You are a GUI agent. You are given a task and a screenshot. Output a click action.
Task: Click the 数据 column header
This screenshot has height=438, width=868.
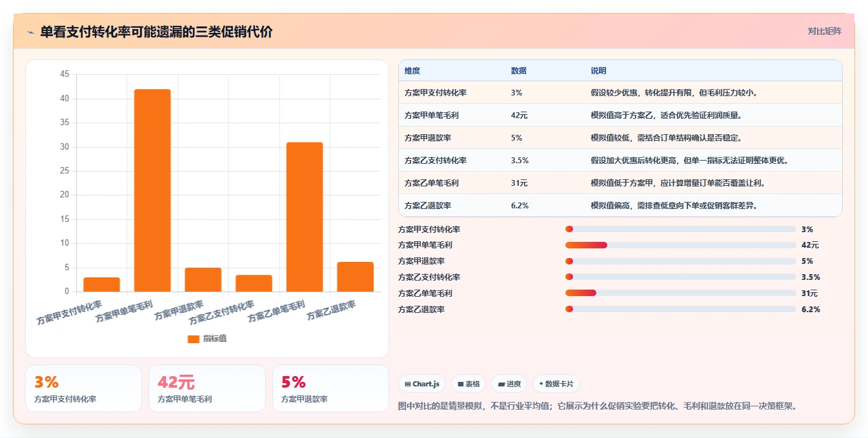pyautogui.click(x=519, y=71)
